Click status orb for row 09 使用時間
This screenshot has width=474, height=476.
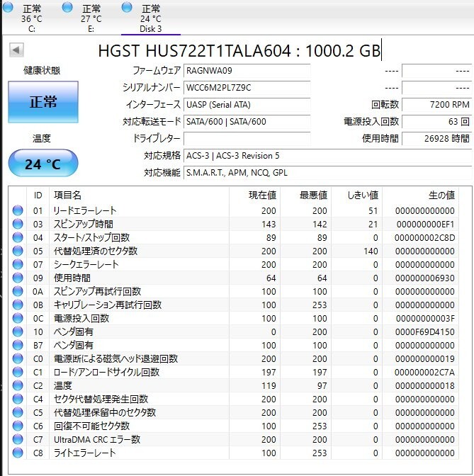18,278
